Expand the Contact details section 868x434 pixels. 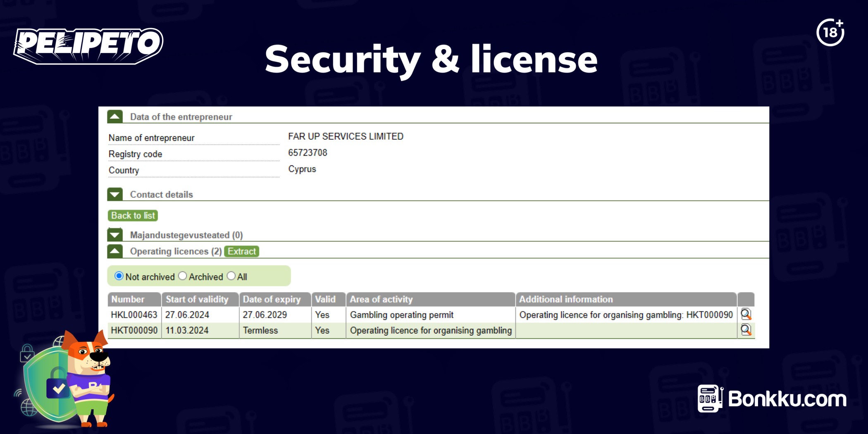coord(115,194)
